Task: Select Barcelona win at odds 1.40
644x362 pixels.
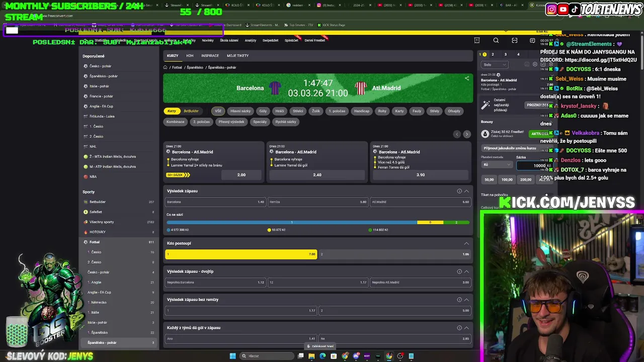Action: pos(215,202)
